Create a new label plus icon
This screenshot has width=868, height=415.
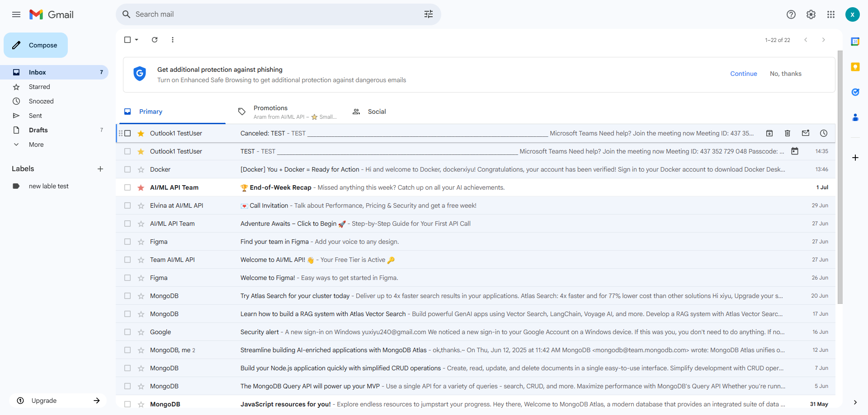tap(100, 169)
